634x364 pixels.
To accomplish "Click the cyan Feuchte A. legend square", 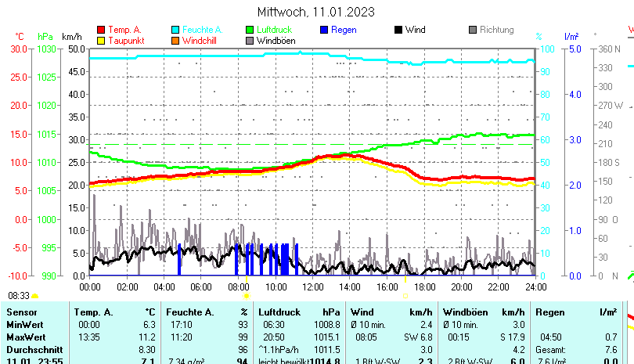I will (175, 30).
